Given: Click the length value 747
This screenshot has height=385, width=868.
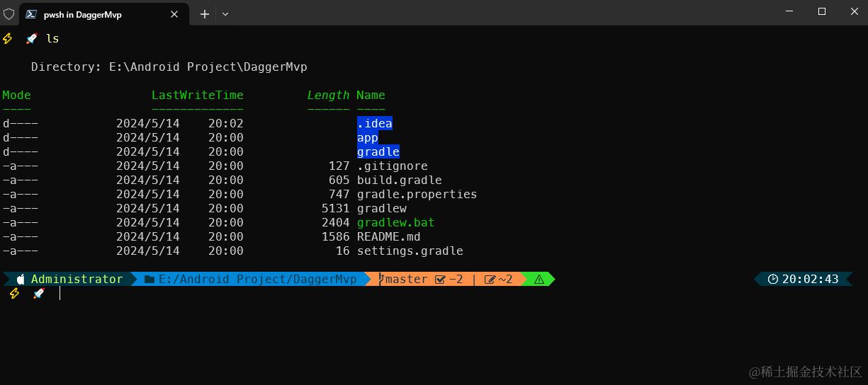Looking at the screenshot, I should click(x=339, y=195).
